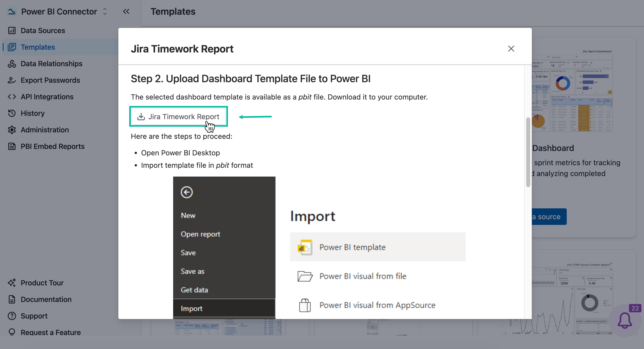Click the Power BI Connector logo icon

tap(12, 11)
